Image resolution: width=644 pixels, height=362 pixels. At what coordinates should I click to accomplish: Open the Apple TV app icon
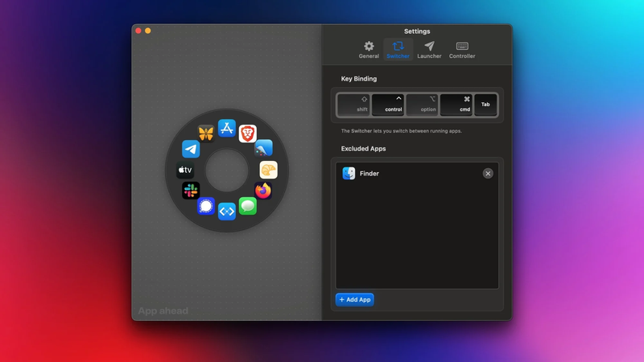pos(185,170)
